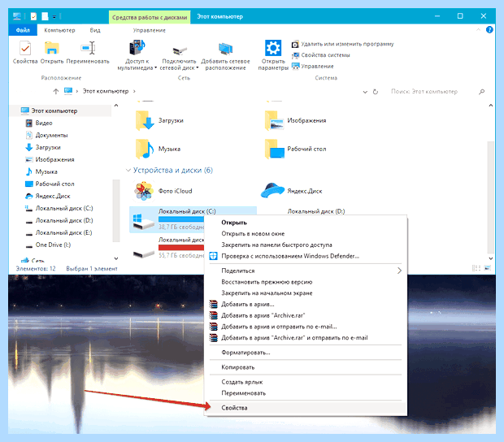504x442 pixels.
Task: Choose Форматировать... in context menu
Action: [x=245, y=353]
